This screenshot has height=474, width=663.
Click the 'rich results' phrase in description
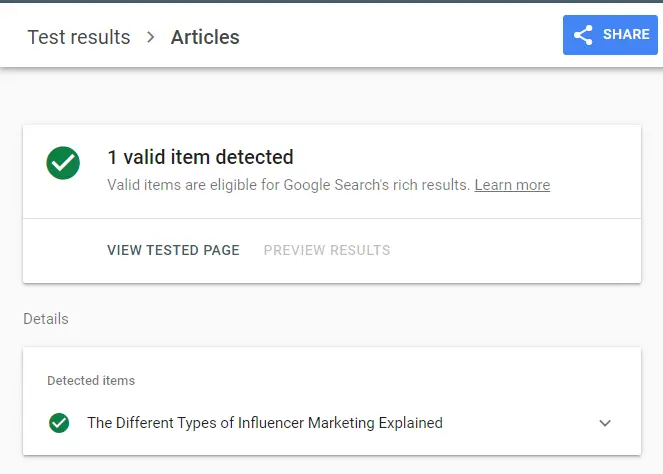[x=433, y=185]
